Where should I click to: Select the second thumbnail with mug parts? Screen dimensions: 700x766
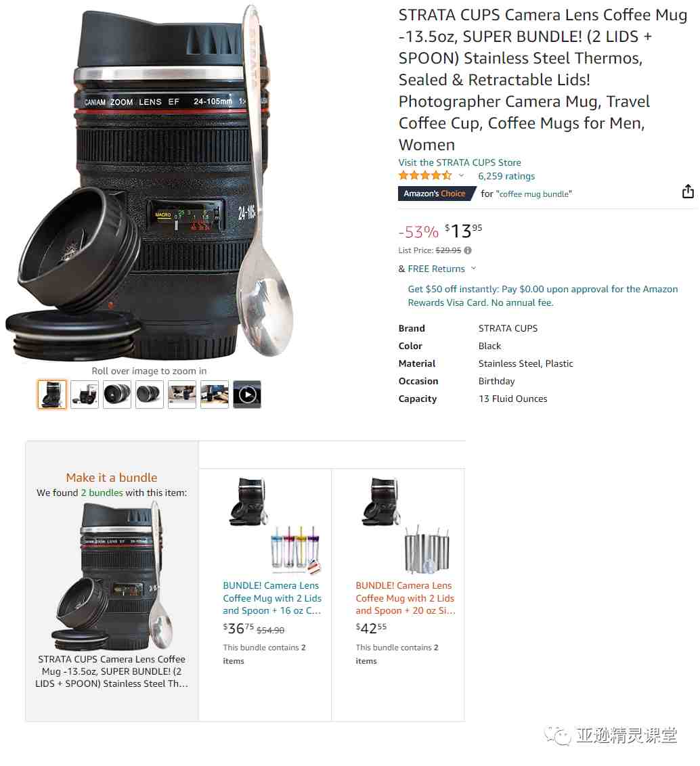pyautogui.click(x=85, y=395)
